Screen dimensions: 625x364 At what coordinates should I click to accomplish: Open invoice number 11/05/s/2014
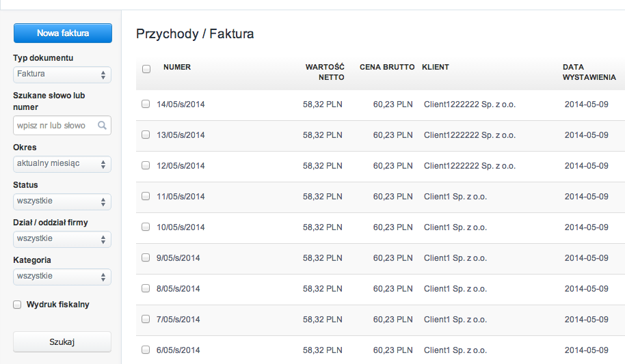(181, 196)
